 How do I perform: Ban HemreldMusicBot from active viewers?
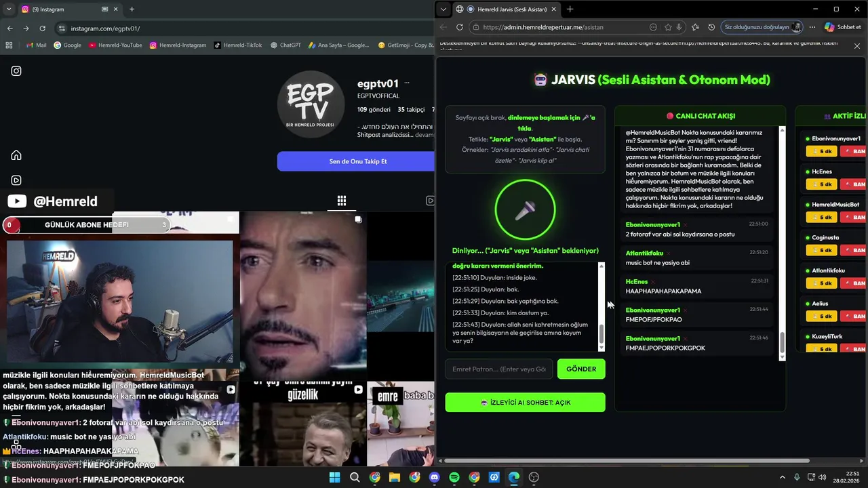(x=854, y=217)
